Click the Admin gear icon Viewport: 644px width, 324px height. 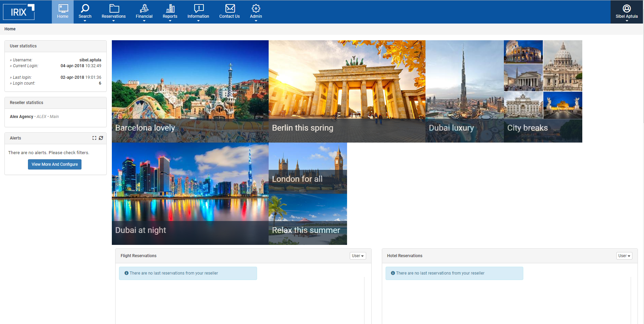[x=256, y=9]
